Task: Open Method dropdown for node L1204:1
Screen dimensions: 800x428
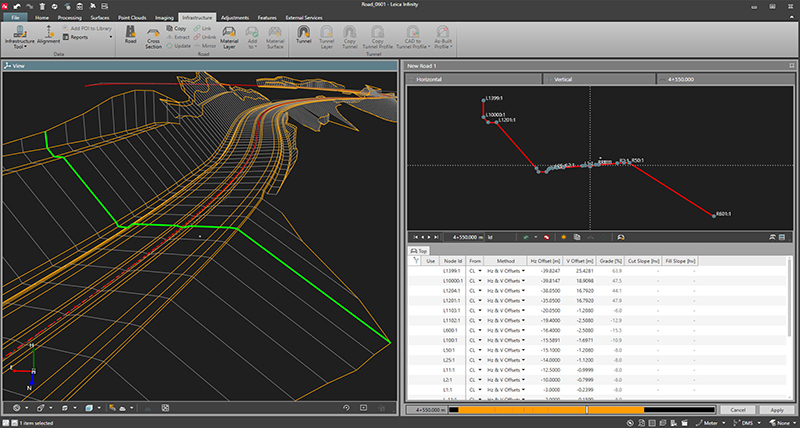Action: [x=524, y=289]
